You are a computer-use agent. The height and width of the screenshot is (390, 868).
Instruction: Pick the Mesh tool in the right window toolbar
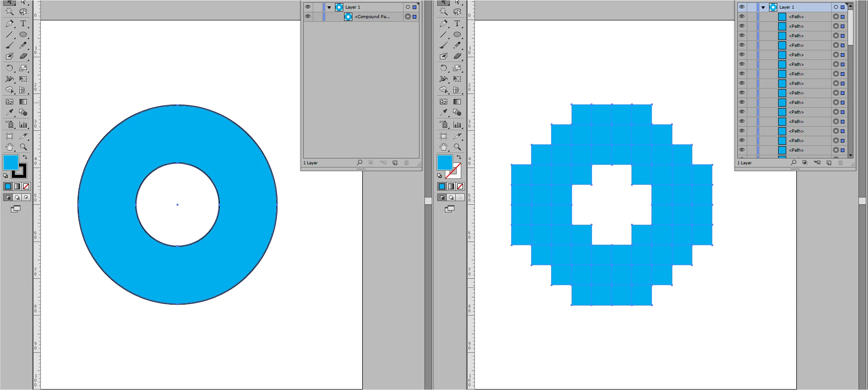[x=444, y=102]
